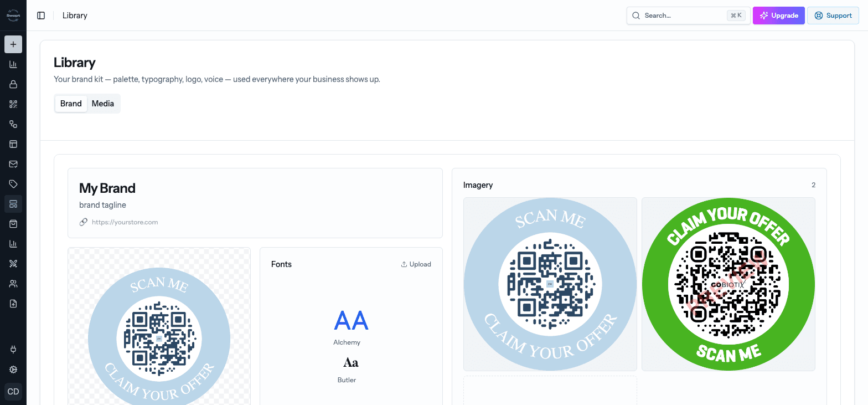
Task: Click the plus create button in sidebar
Action: [x=13, y=44]
